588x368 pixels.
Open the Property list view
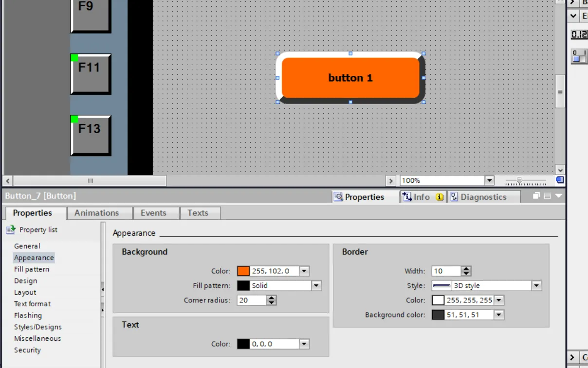pyautogui.click(x=32, y=229)
